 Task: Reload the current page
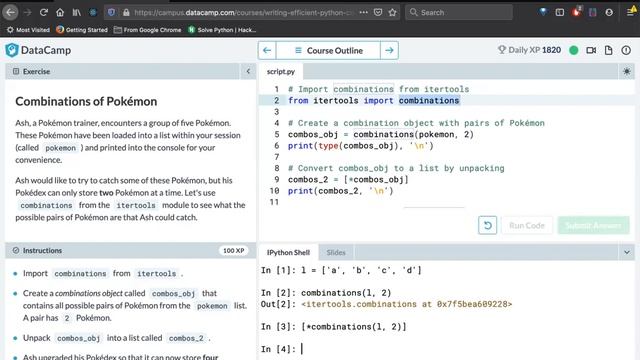coord(44,12)
